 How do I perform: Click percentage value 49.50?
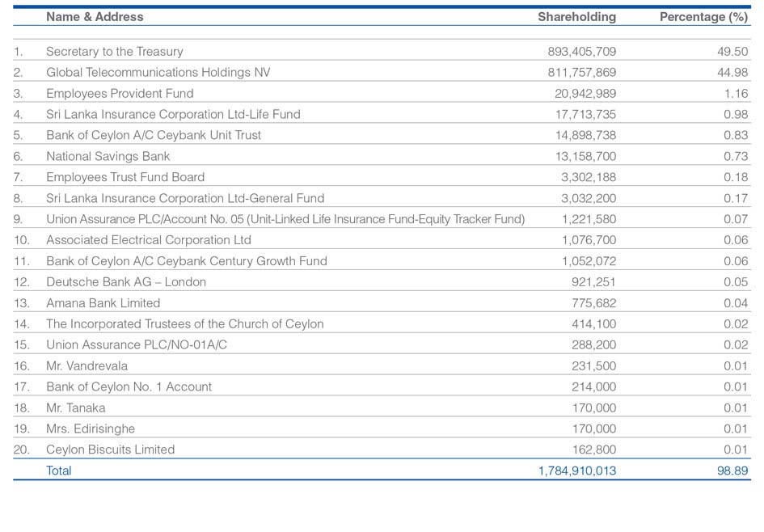pos(732,52)
